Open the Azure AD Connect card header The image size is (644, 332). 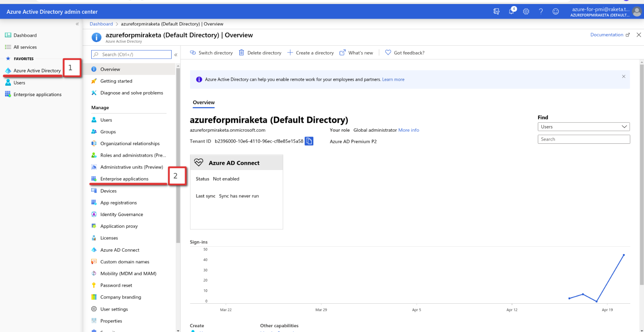click(x=236, y=163)
